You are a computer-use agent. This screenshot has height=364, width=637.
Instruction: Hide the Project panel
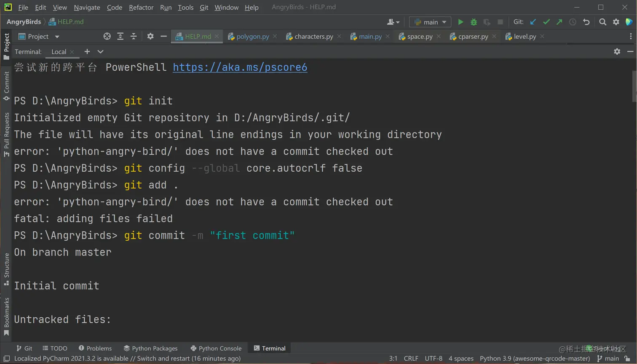point(163,37)
